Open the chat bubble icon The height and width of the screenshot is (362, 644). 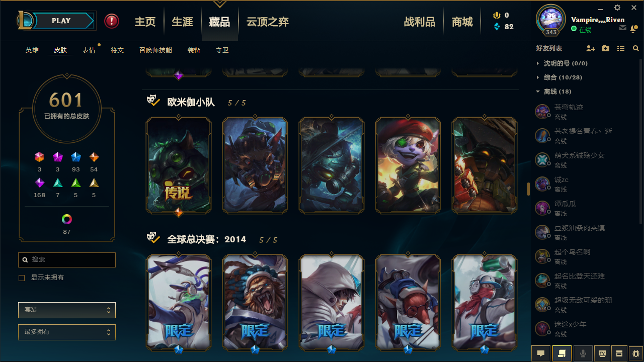(541, 353)
